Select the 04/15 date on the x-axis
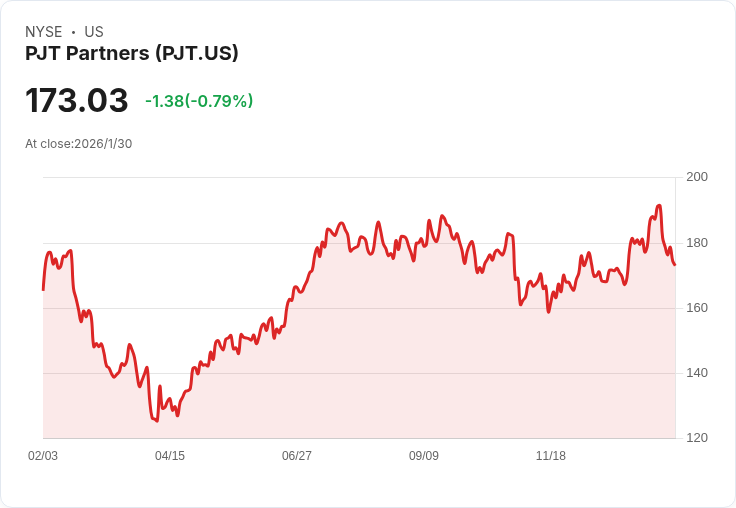This screenshot has height=508, width=736. point(170,456)
